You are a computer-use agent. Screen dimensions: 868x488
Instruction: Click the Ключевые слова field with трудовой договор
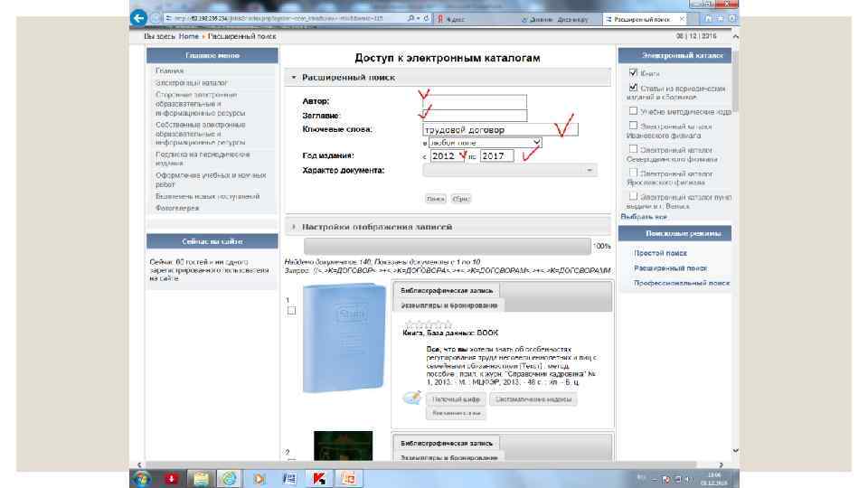click(500, 129)
